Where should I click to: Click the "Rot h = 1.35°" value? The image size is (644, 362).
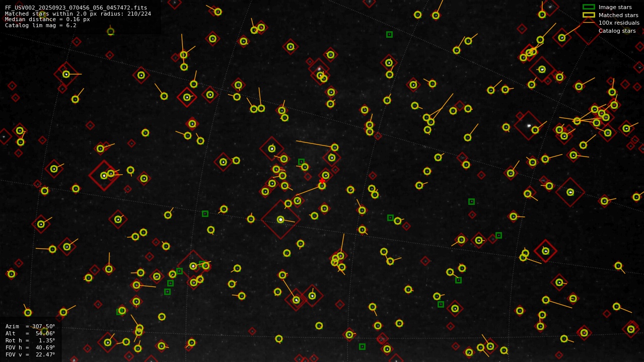click(30, 340)
